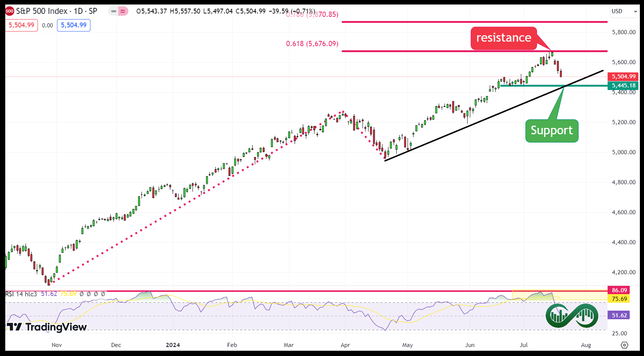
Task: Click the RSI value 51.62 in legend
Action: click(49, 294)
